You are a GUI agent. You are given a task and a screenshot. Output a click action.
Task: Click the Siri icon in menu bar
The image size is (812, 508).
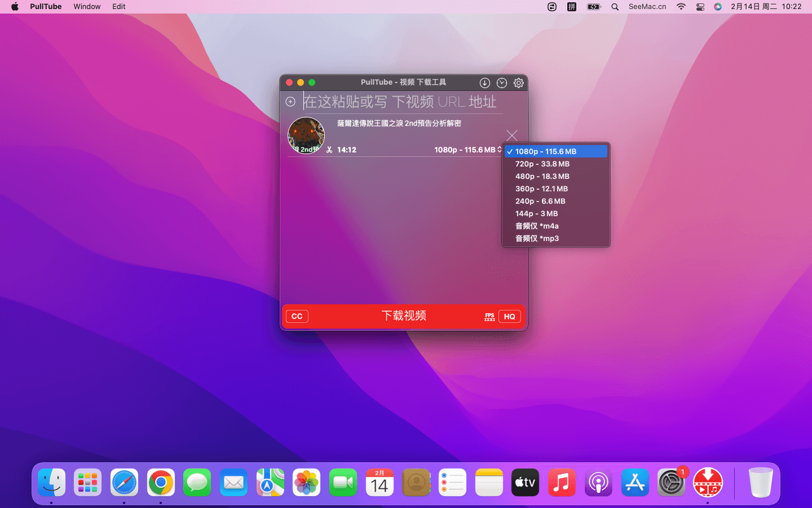click(718, 7)
